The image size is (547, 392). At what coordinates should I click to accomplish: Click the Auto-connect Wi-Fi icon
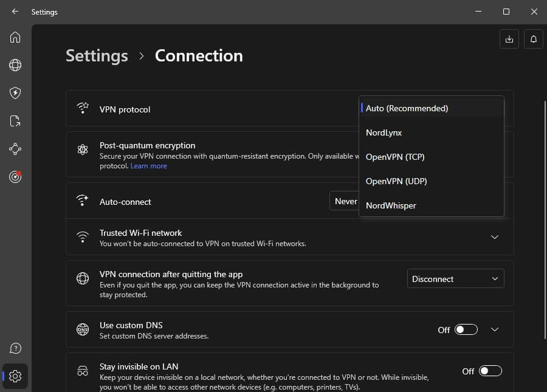pyautogui.click(x=83, y=201)
